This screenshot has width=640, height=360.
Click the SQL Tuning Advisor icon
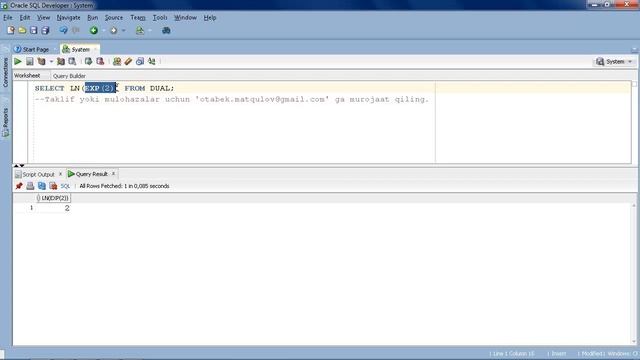click(x=72, y=62)
